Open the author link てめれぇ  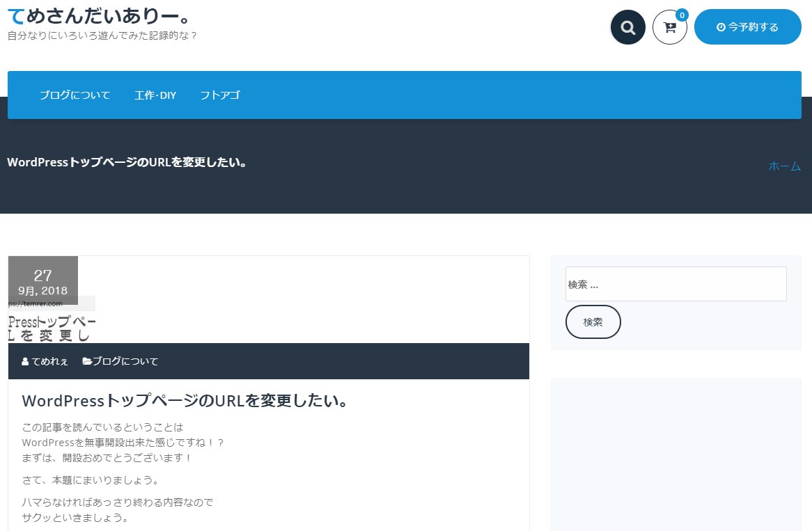tap(45, 361)
